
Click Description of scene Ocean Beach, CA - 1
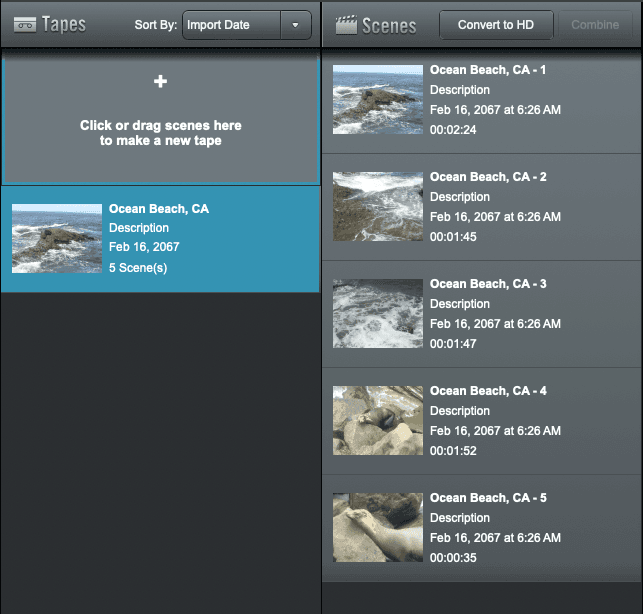click(460, 90)
